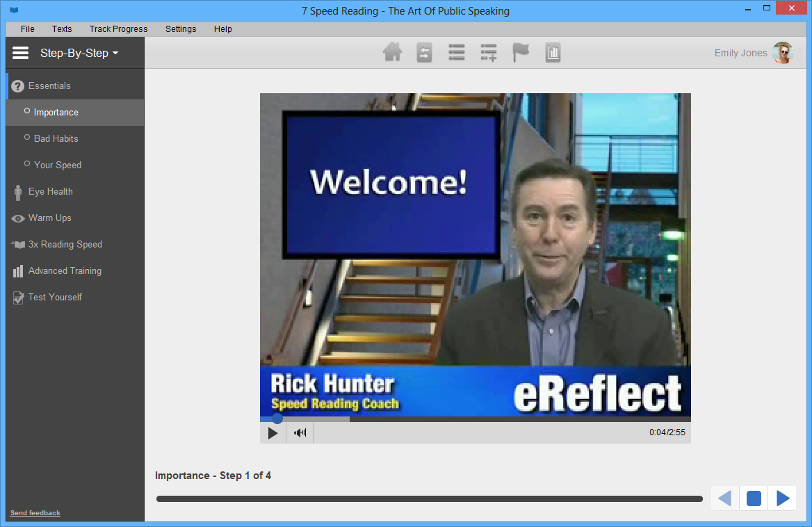Mute the video with speaker icon
This screenshot has height=527, width=812.
(300, 432)
